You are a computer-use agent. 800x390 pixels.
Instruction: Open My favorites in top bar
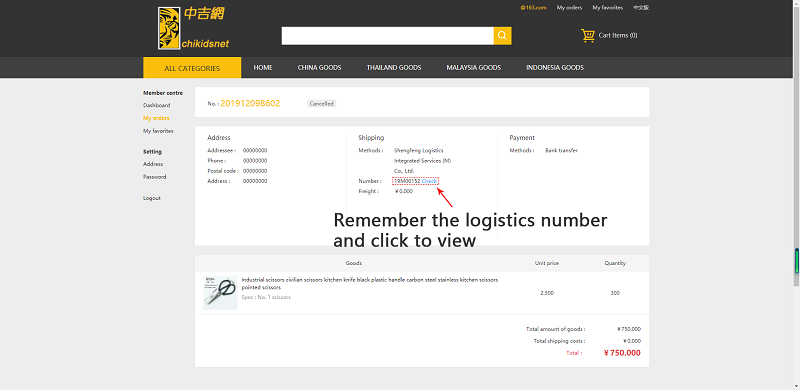click(608, 8)
